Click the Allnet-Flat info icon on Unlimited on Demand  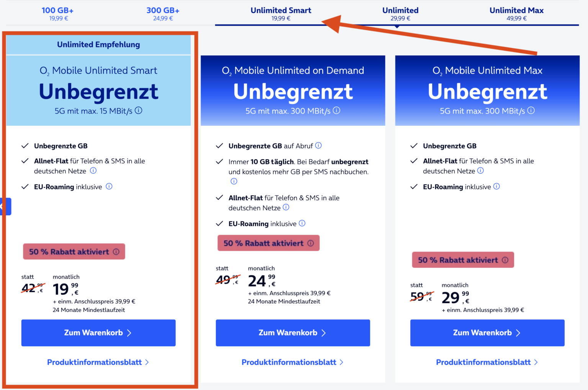(x=286, y=207)
